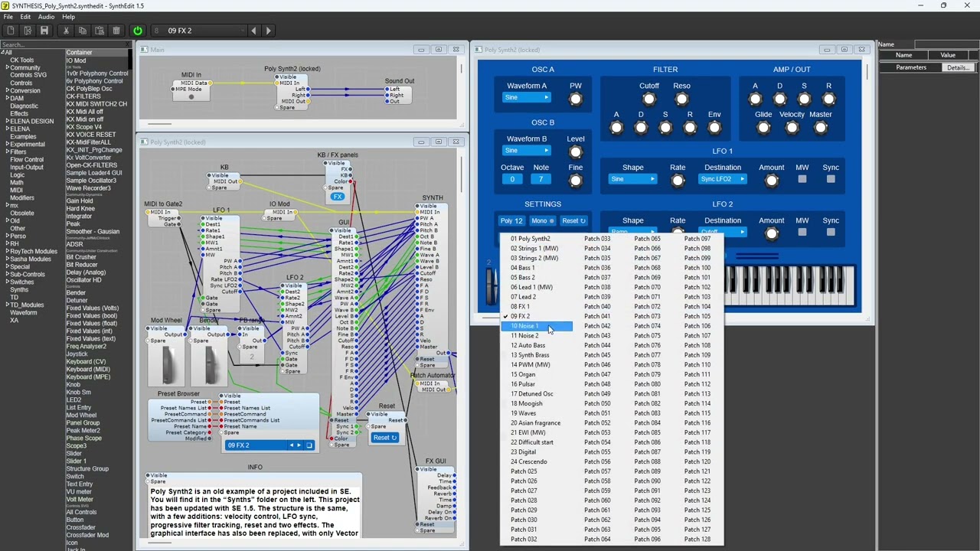Click the Copy toolbar icon

click(83, 31)
